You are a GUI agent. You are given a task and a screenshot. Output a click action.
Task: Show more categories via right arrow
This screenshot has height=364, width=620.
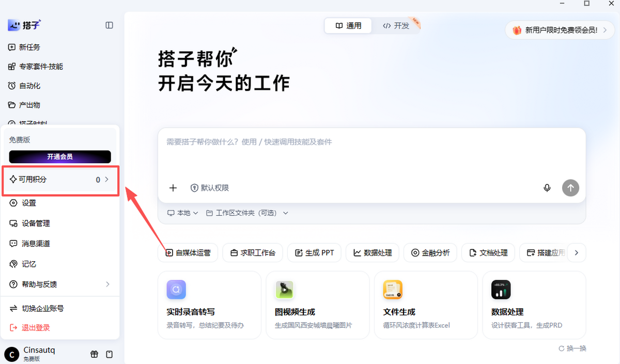tap(577, 253)
